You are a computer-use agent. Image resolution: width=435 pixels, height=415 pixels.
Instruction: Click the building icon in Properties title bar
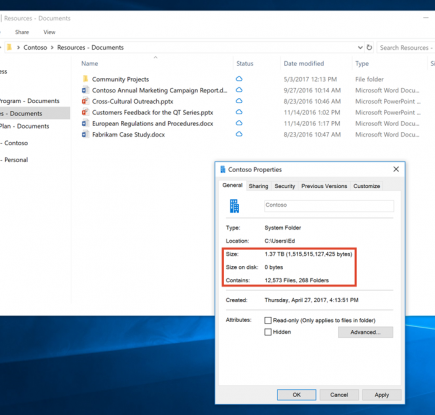(223, 169)
